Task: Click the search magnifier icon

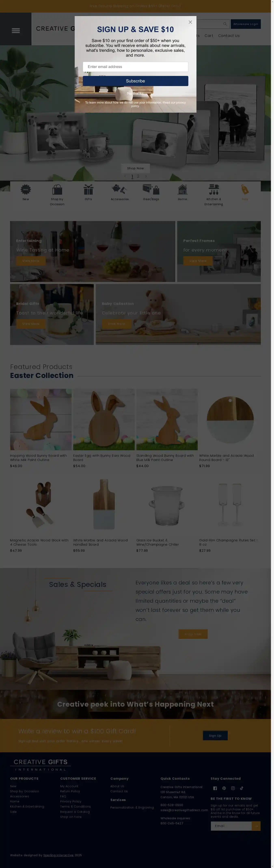Action: coord(225,24)
